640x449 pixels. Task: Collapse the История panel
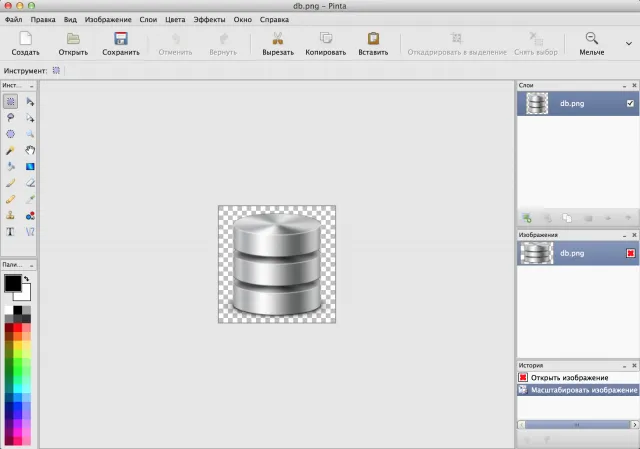click(624, 366)
